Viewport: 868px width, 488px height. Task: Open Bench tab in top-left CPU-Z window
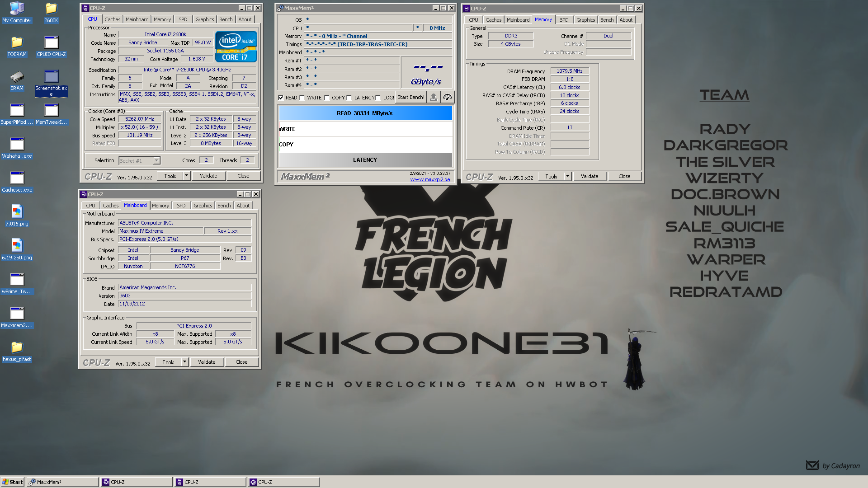click(226, 19)
